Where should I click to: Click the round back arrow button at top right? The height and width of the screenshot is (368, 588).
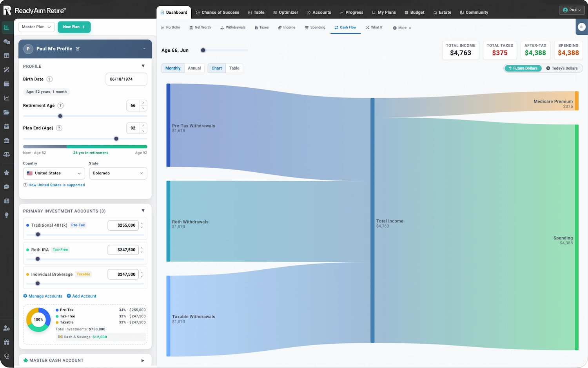pyautogui.click(x=582, y=27)
